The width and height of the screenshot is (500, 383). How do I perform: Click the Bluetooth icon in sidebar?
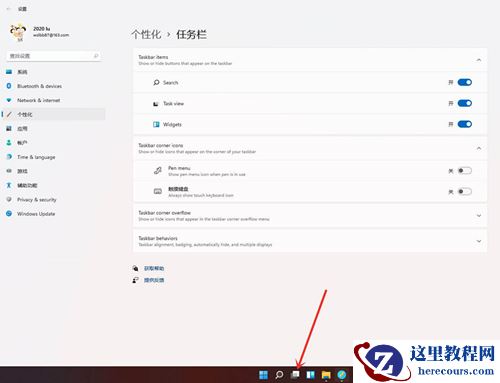click(x=9, y=86)
